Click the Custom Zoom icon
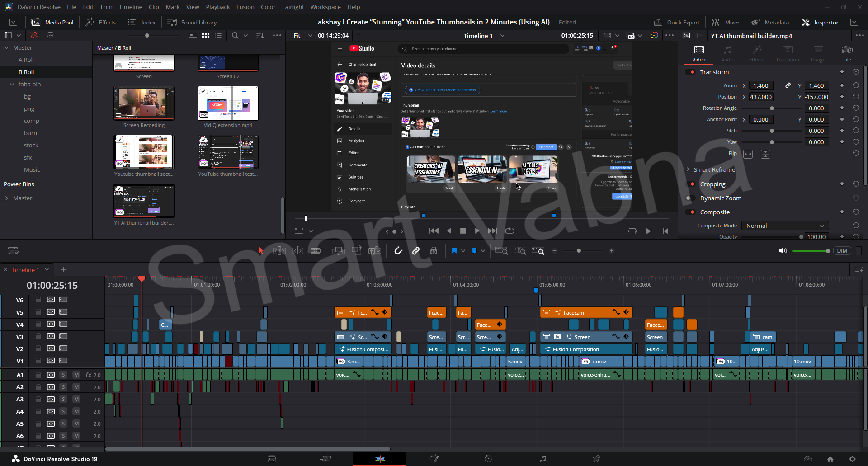868x466 pixels. tap(538, 251)
